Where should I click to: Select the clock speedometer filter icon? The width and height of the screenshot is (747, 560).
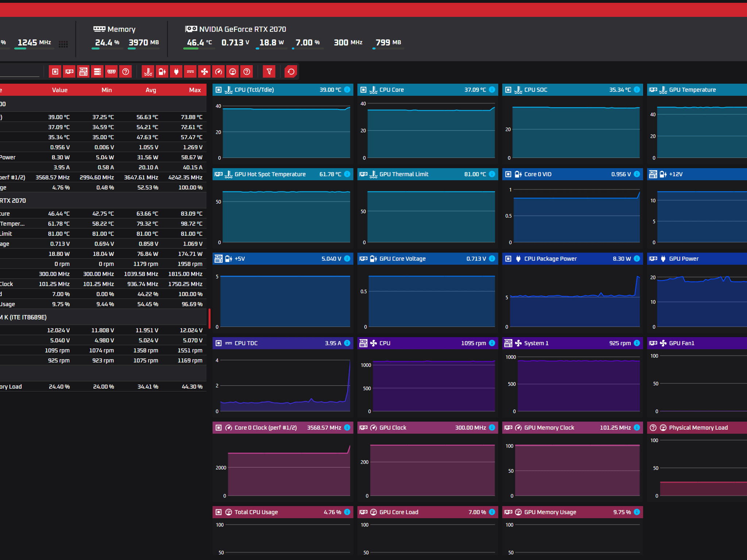coord(218,72)
